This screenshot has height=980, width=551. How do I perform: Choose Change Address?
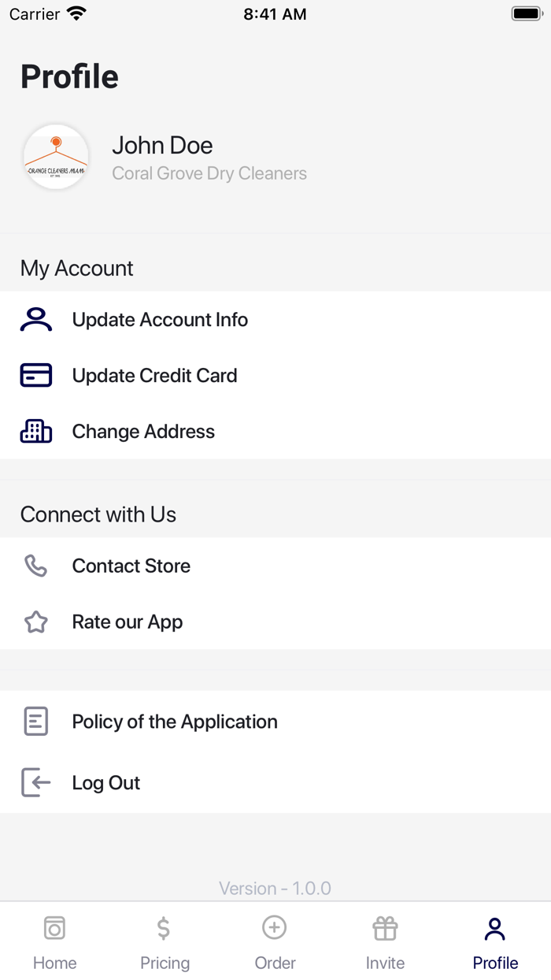point(143,432)
